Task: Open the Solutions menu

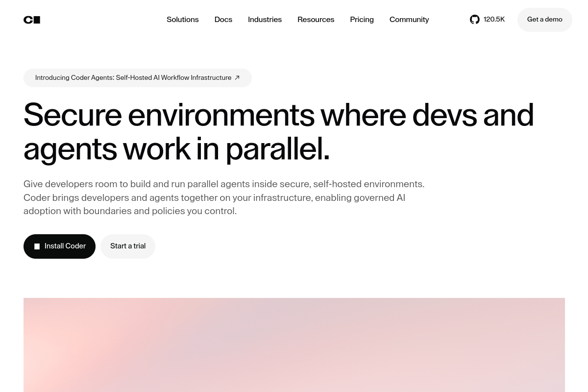Action: pos(182,20)
